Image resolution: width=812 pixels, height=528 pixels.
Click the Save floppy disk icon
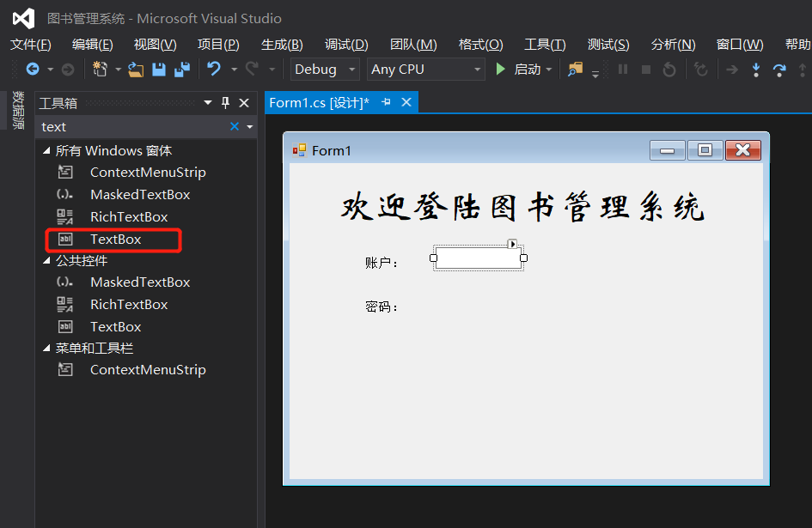[x=159, y=70]
